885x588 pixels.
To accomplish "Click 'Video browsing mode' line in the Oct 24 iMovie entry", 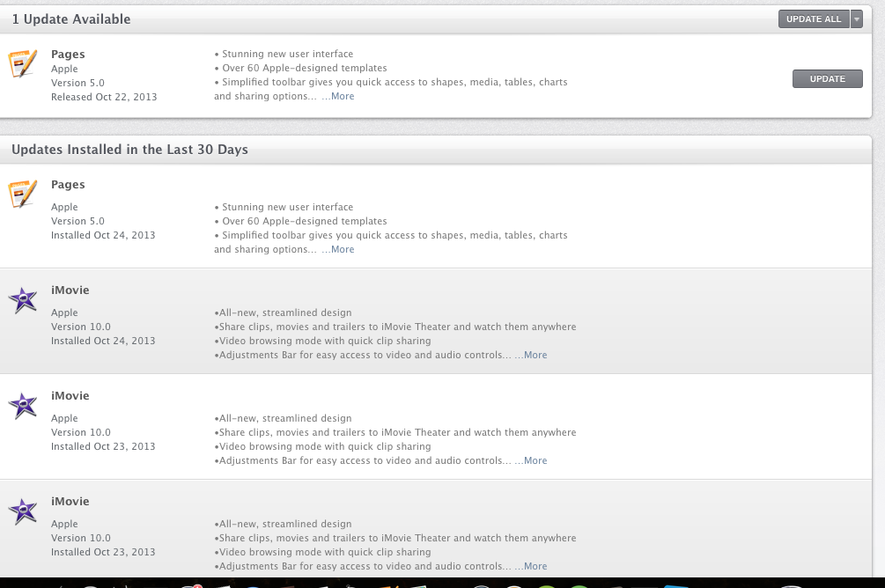I will (x=325, y=341).
